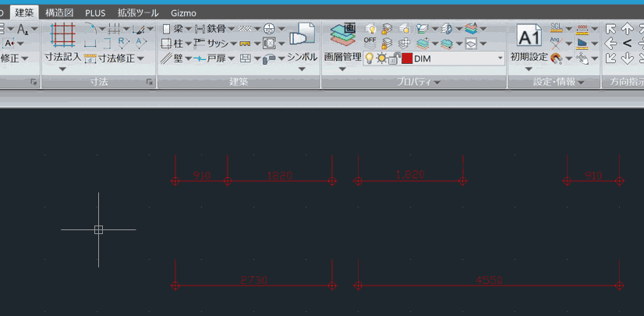Open the 画層管理 layer manager

[x=343, y=36]
